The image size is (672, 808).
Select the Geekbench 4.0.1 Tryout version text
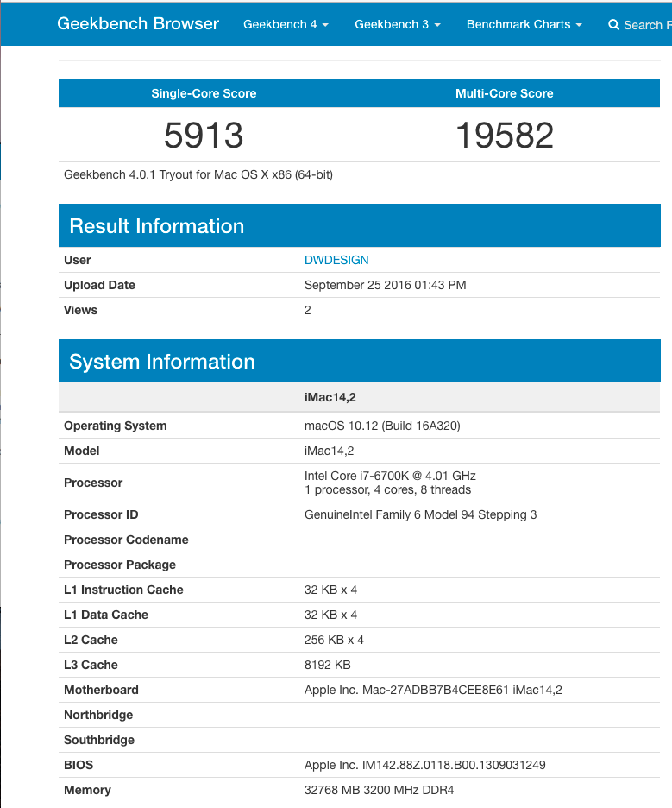point(198,174)
